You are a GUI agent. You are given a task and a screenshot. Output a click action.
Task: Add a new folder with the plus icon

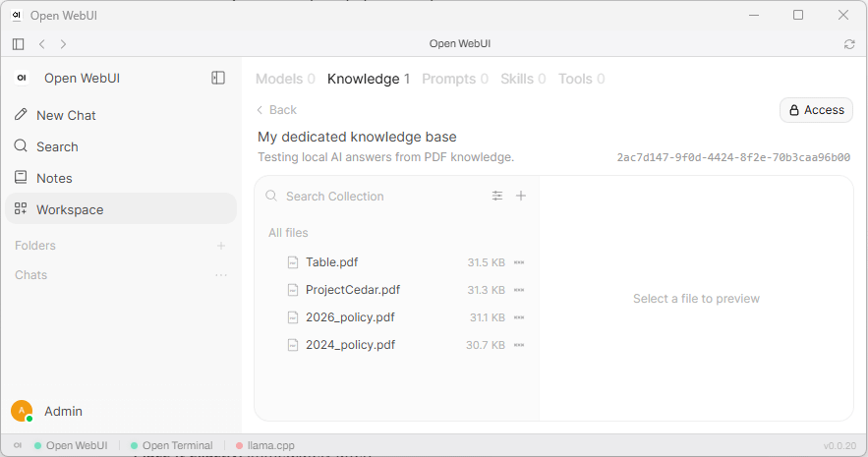[x=221, y=246]
